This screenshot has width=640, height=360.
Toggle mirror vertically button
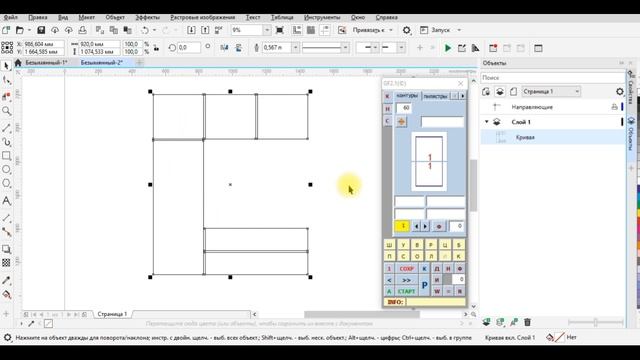[238, 48]
